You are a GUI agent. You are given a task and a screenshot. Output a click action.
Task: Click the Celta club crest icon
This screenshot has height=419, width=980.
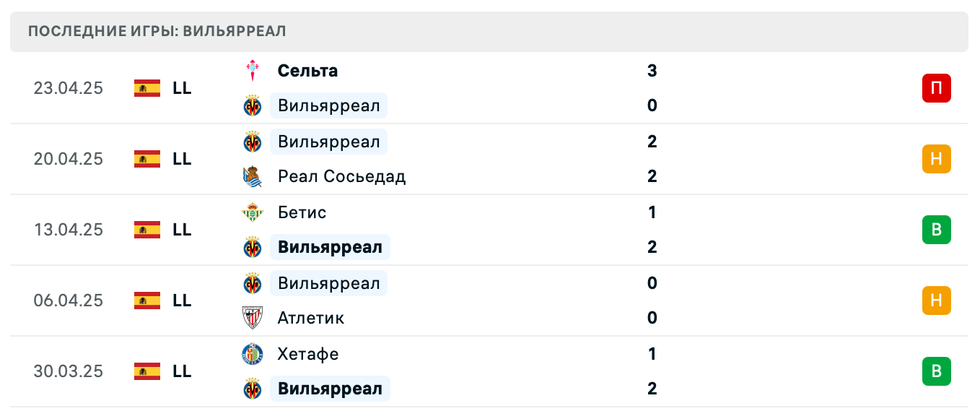pos(253,71)
